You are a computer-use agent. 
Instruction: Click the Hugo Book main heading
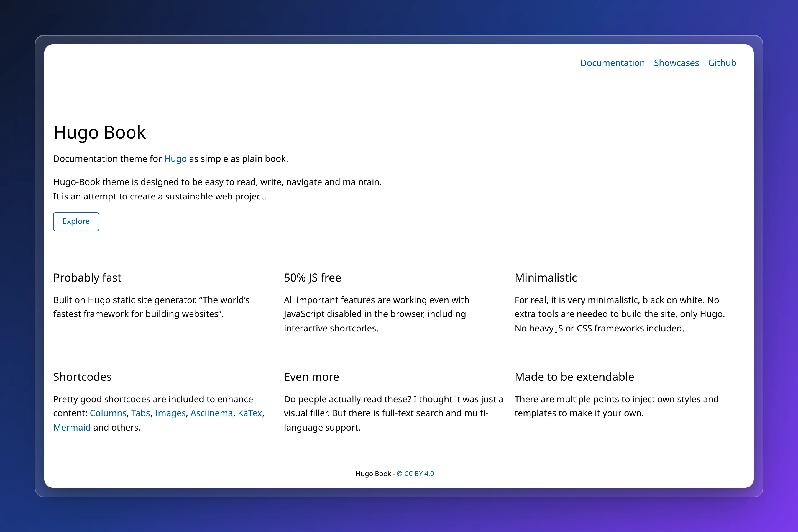(x=99, y=132)
